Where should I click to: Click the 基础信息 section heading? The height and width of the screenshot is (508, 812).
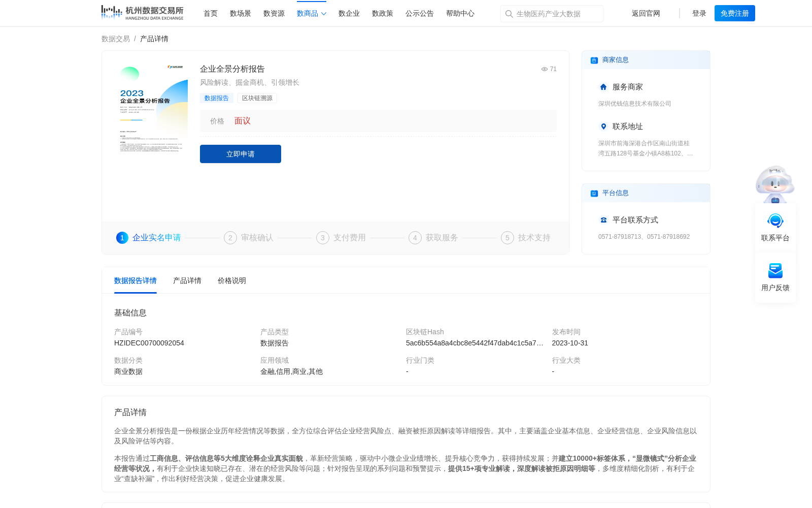(x=130, y=313)
